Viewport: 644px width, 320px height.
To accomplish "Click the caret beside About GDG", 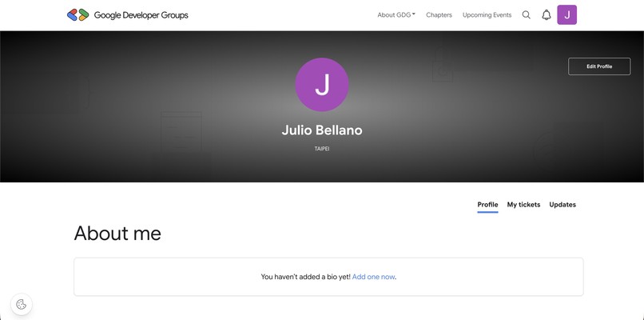I will [x=414, y=14].
